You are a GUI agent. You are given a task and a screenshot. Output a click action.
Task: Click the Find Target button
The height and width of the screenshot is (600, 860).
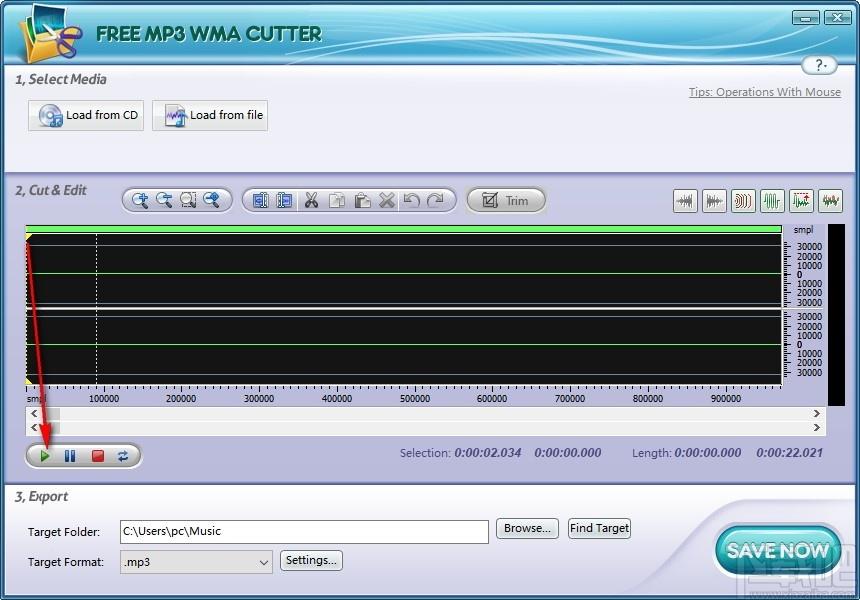point(599,528)
